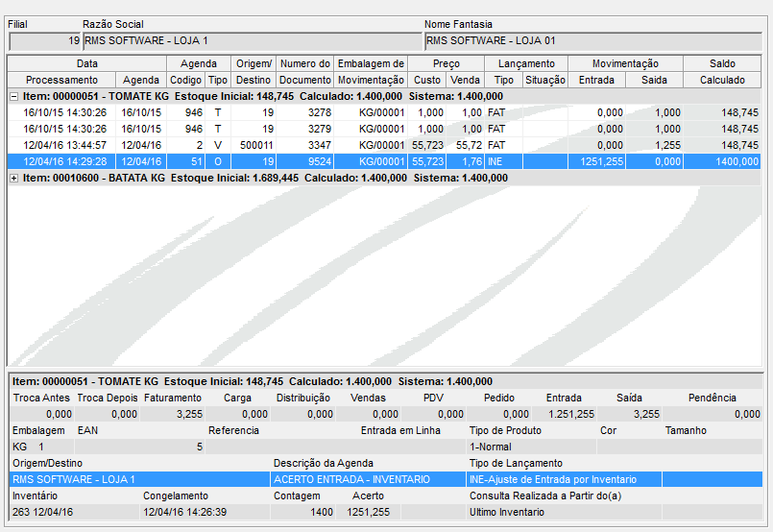The image size is (773, 532).
Task: Click the Nome Fantasia input field
Action: pyautogui.click(x=593, y=41)
